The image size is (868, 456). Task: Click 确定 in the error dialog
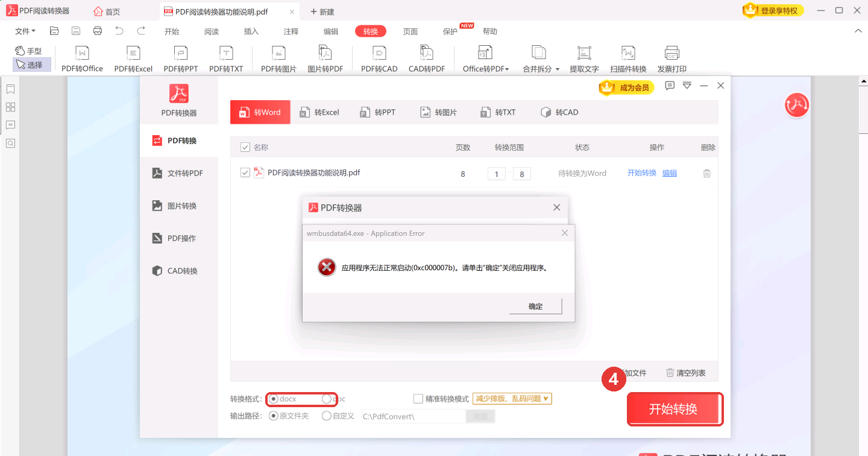[536, 306]
